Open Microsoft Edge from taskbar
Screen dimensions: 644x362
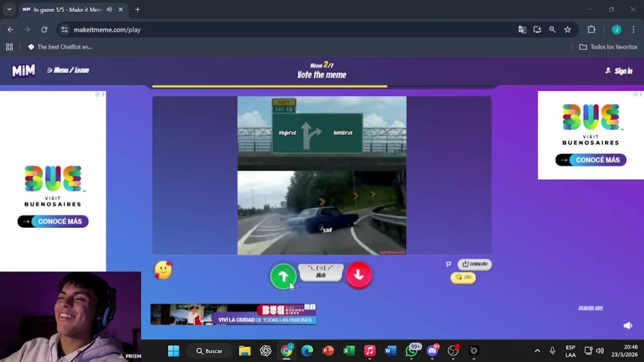307,351
